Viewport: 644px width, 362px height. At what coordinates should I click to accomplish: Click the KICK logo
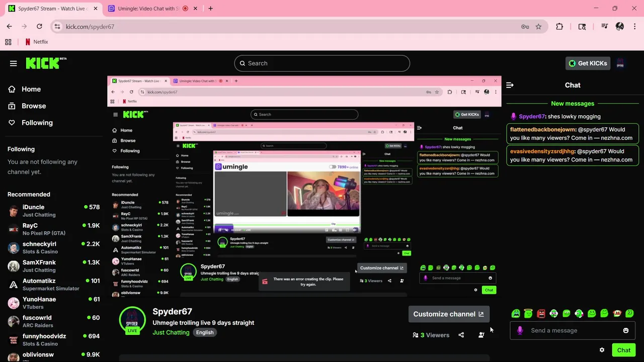[46, 63]
